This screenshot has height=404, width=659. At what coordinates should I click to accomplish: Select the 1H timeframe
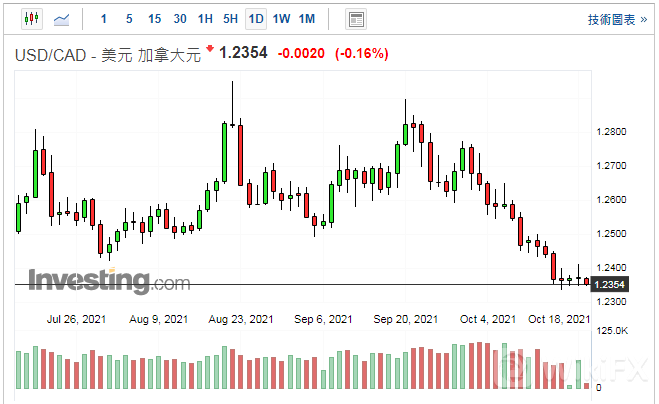205,19
